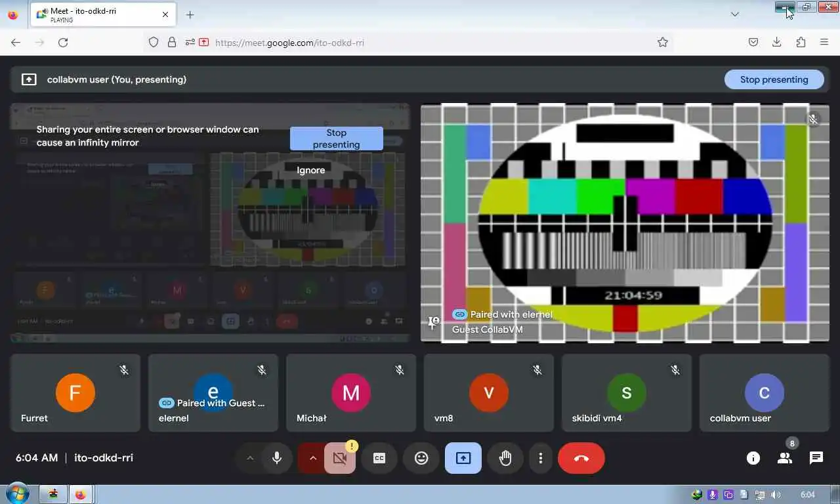
Task: Click muted mic icon on skibidi vm4 tile
Action: [675, 371]
